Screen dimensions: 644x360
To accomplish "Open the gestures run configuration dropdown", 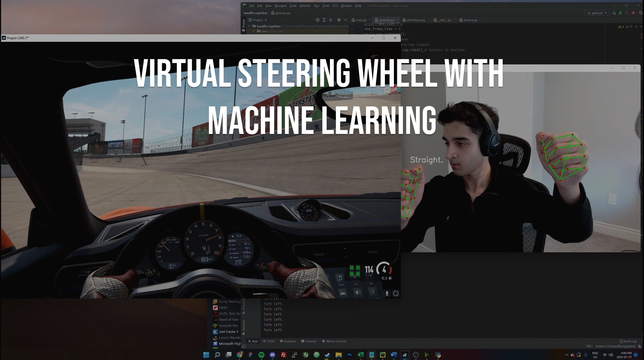I will click(597, 13).
